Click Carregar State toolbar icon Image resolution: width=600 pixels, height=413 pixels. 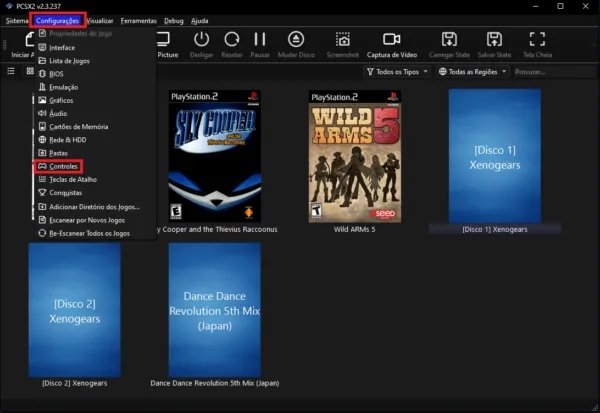point(449,39)
